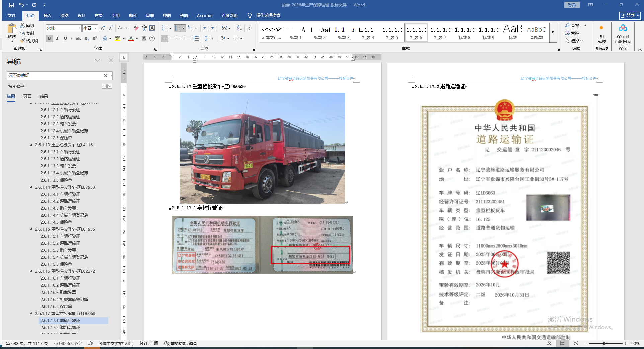Toggle Bold formatting
The image size is (644, 349).
(49, 38)
